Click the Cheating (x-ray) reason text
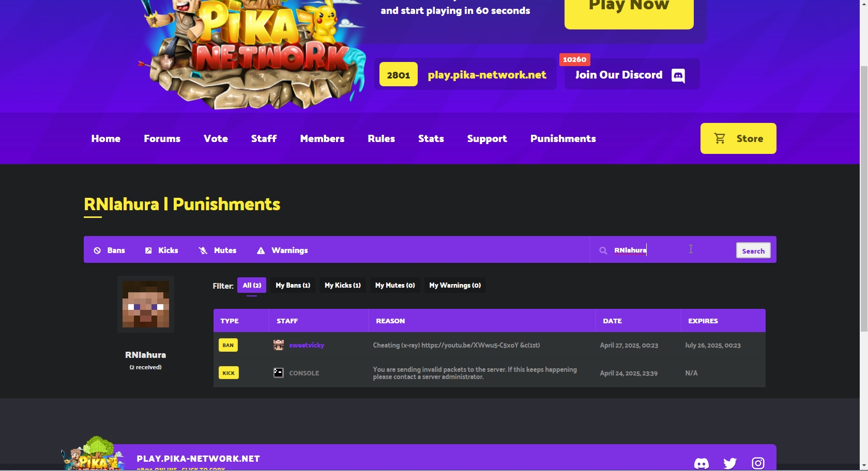This screenshot has width=868, height=471. (456, 345)
